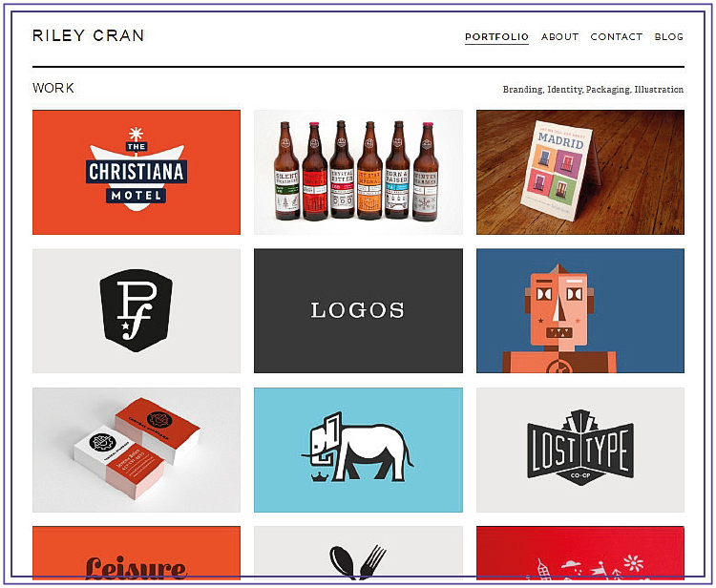Open the About page
Screen dimensions: 716x588
(559, 36)
